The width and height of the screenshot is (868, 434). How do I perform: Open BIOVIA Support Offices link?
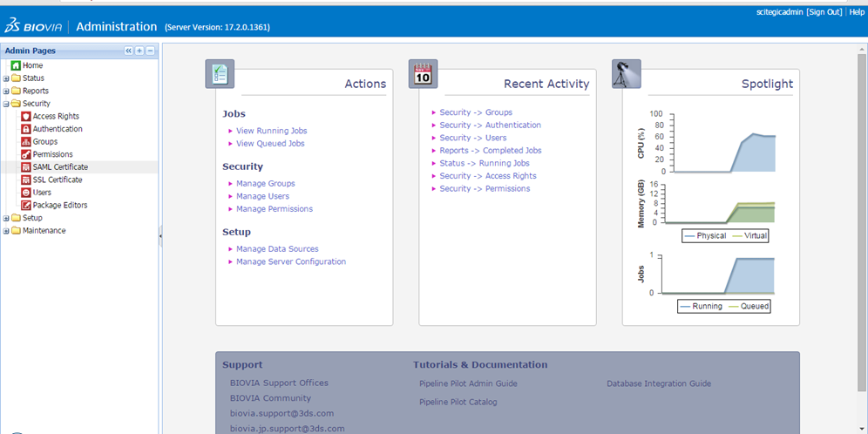[x=279, y=383]
